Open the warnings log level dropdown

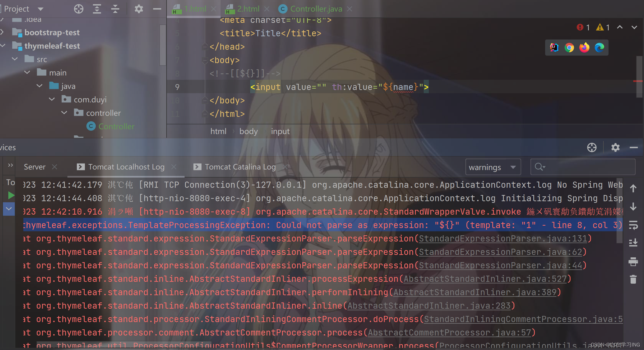[x=493, y=167]
